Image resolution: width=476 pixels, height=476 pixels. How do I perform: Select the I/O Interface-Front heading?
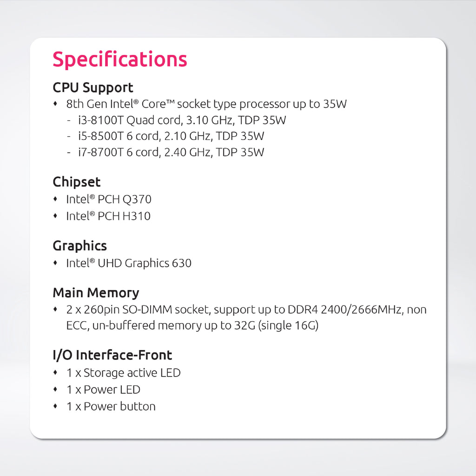click(112, 355)
